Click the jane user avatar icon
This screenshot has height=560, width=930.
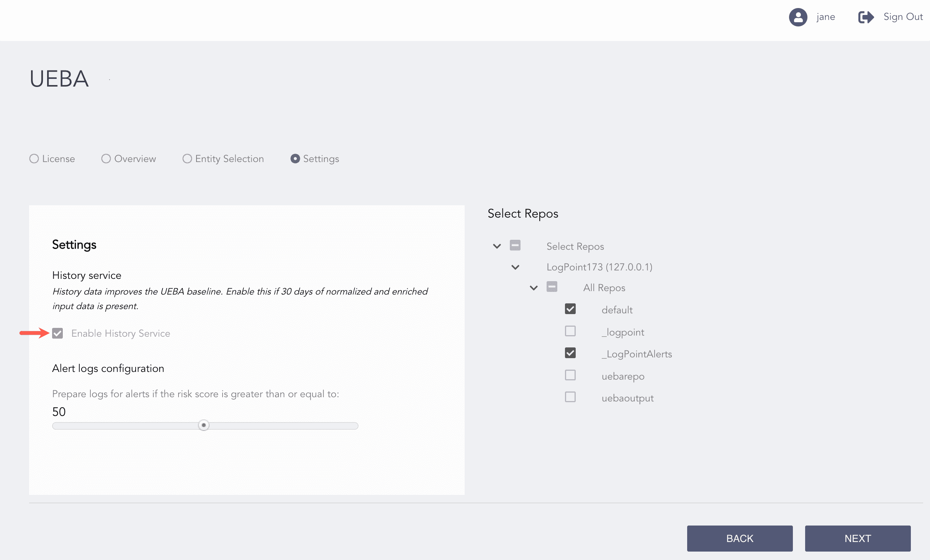coord(798,17)
